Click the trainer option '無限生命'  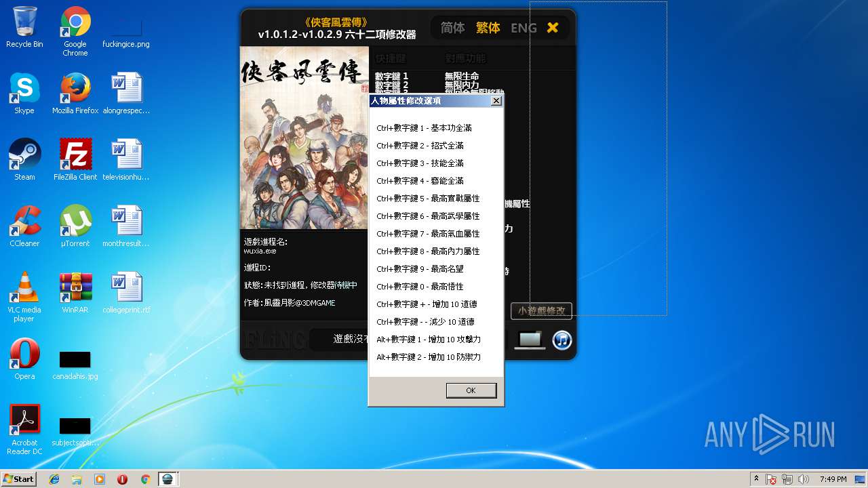pos(462,76)
